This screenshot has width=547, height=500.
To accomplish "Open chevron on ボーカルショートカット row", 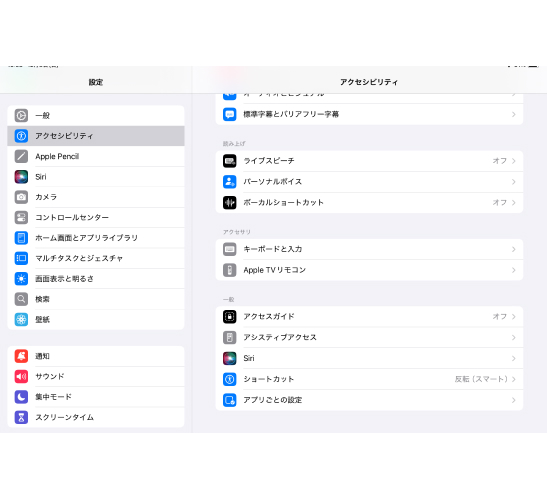I will [x=514, y=202].
